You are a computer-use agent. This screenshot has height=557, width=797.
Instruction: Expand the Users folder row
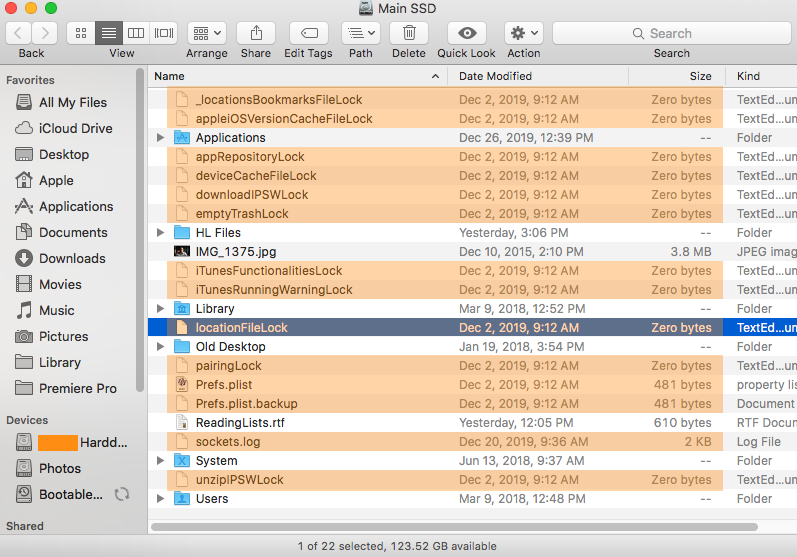coord(160,499)
